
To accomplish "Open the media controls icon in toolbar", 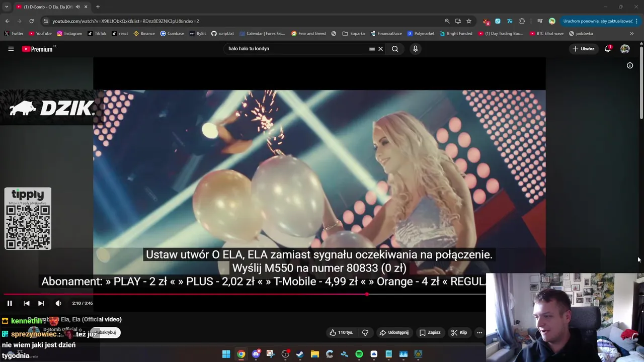I will click(x=540, y=21).
